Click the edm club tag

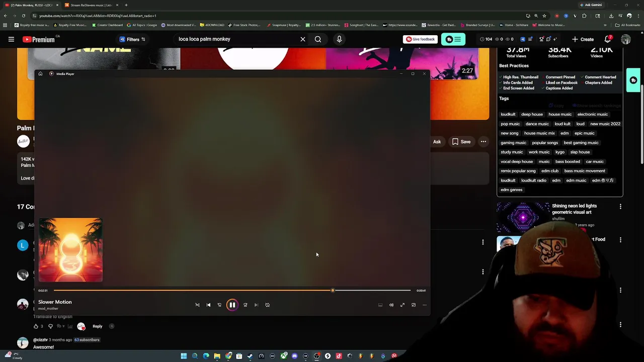click(x=550, y=171)
